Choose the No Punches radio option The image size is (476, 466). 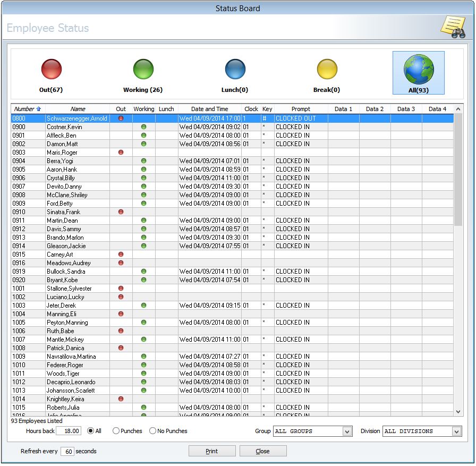tap(153, 431)
